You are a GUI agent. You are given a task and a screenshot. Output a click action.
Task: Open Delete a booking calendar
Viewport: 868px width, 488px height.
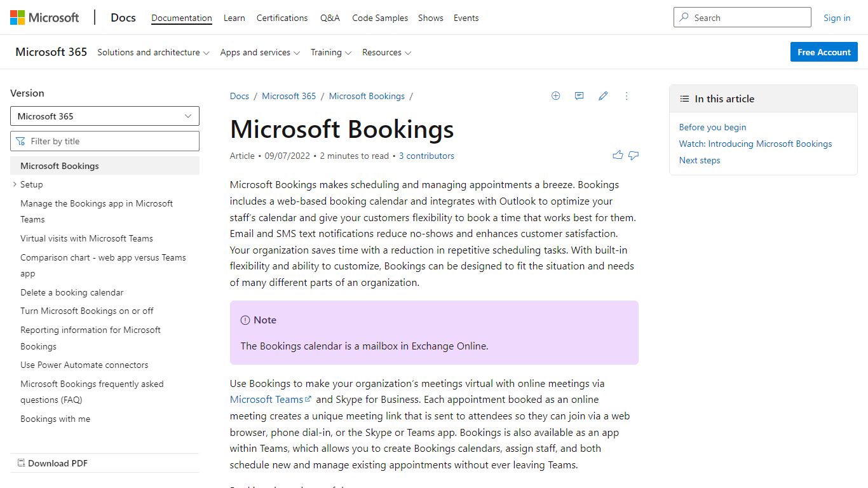click(72, 292)
